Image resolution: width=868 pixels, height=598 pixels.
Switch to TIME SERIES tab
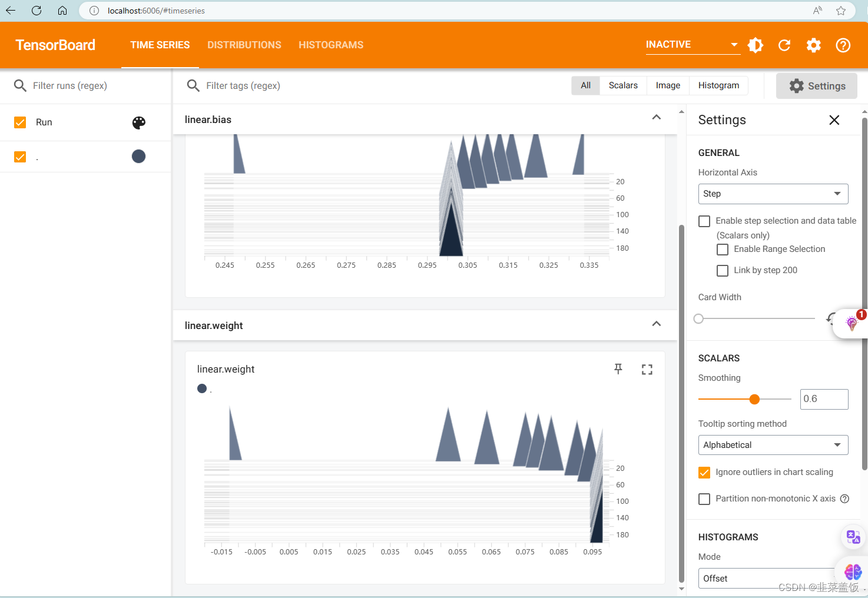(x=160, y=45)
